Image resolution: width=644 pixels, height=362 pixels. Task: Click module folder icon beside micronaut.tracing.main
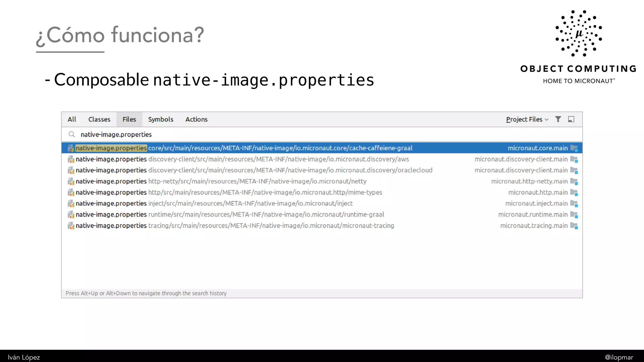coord(574,226)
